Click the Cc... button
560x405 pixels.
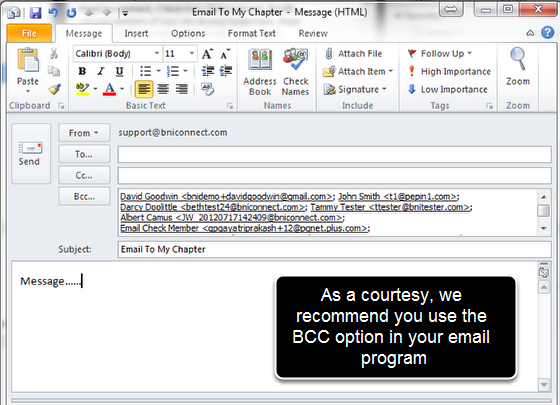[x=84, y=175]
